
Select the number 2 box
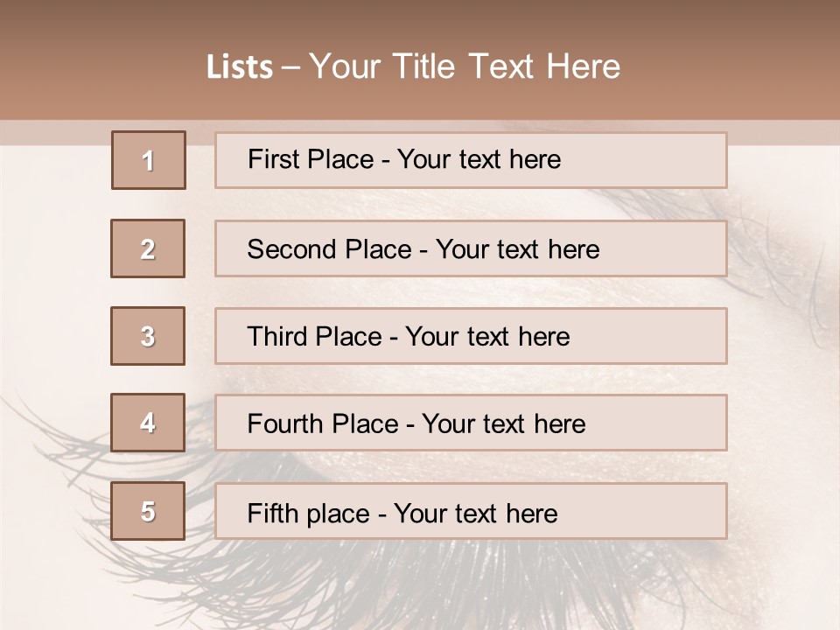[x=148, y=248]
